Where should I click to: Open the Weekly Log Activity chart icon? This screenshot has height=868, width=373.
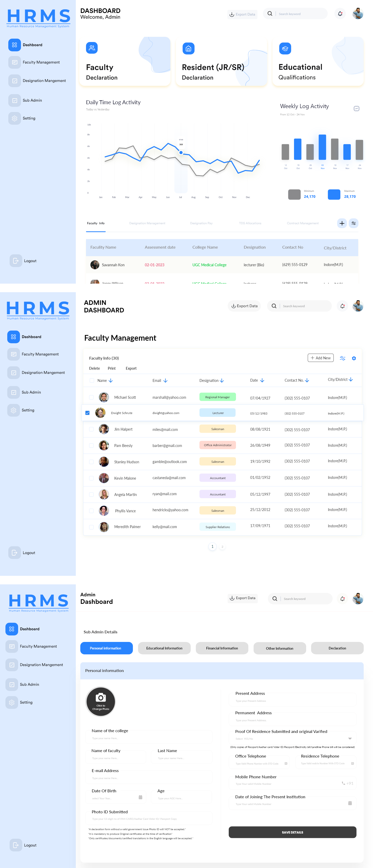click(356, 108)
